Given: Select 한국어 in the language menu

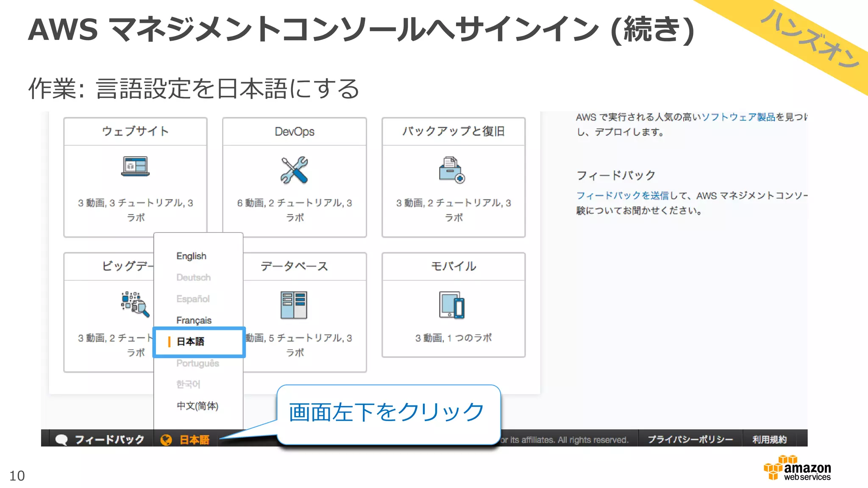Looking at the screenshot, I should pyautogui.click(x=188, y=384).
